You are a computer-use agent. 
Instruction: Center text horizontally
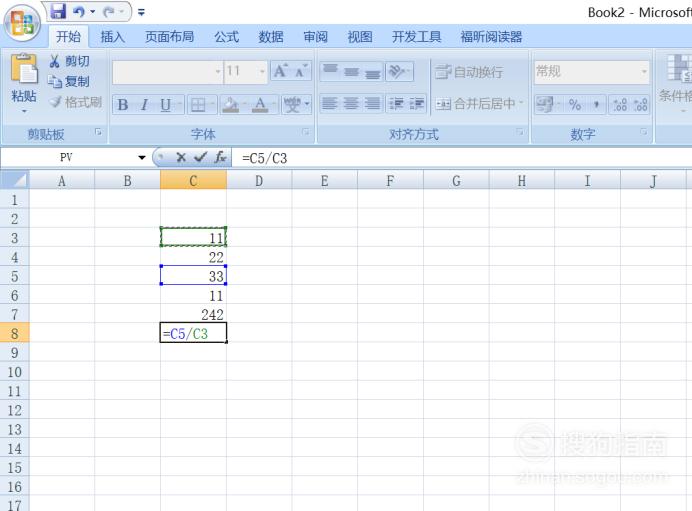(x=351, y=104)
